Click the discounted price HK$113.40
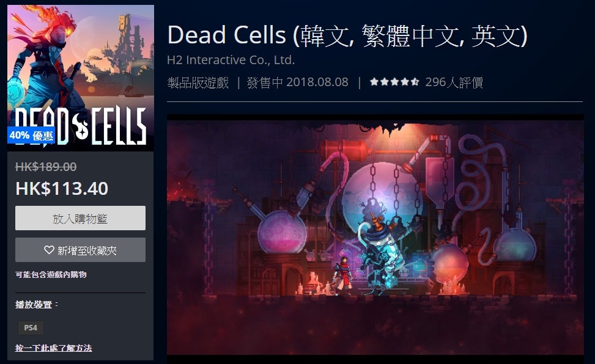Screen dimensions: 595x364 point(62,189)
